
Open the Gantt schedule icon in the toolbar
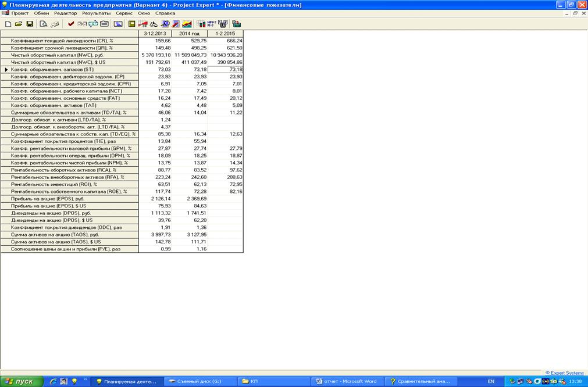click(118, 24)
